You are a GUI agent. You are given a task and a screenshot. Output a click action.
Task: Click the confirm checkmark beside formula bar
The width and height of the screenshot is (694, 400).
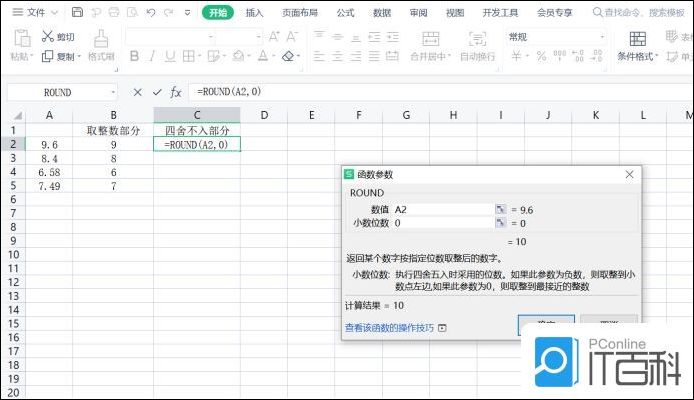(157, 92)
